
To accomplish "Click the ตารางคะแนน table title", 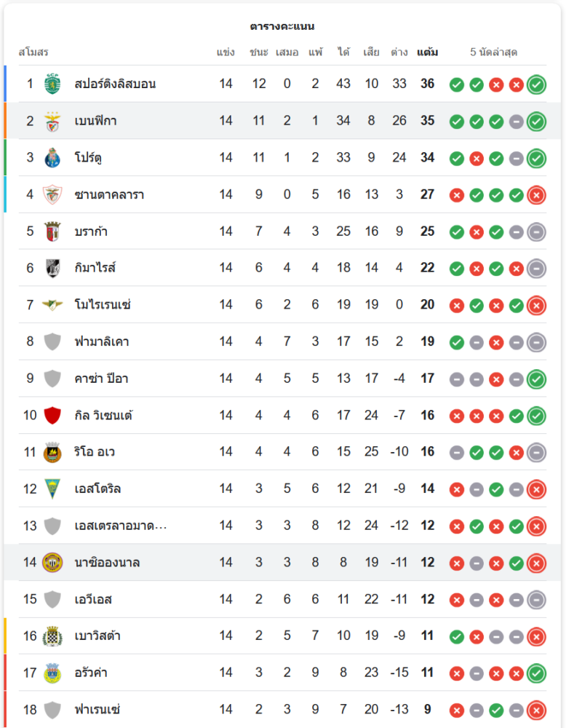I will tap(282, 26).
